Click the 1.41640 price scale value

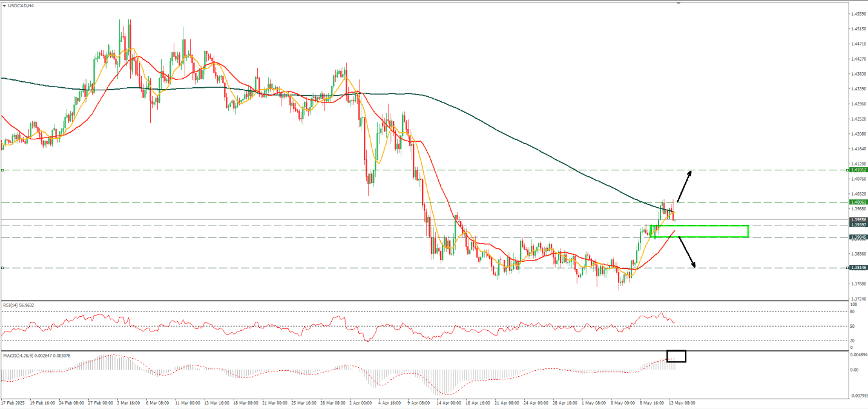858,149
